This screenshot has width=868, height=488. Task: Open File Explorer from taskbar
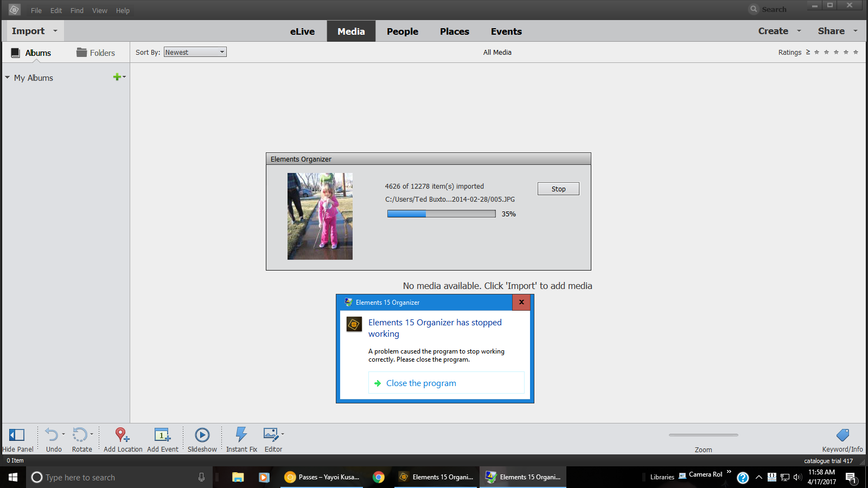pos(238,477)
